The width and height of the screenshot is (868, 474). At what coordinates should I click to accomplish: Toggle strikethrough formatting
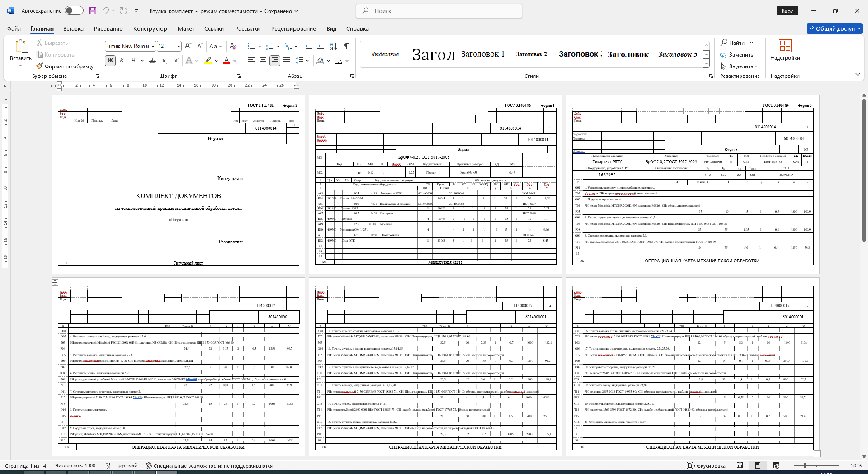(x=152, y=61)
